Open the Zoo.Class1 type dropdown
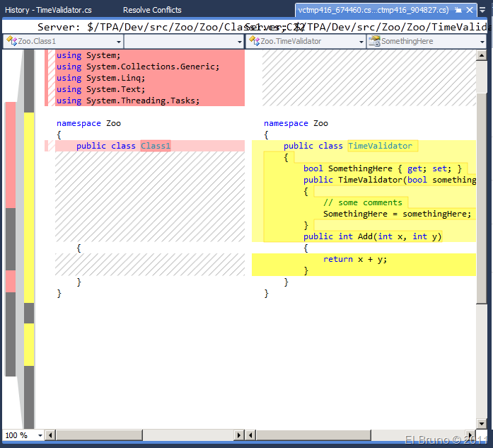 pos(119,42)
